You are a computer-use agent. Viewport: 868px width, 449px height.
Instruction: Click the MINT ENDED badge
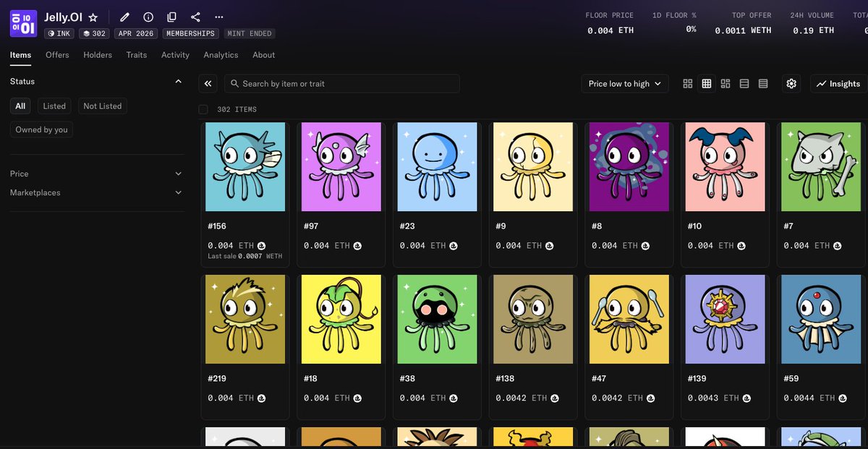click(249, 33)
